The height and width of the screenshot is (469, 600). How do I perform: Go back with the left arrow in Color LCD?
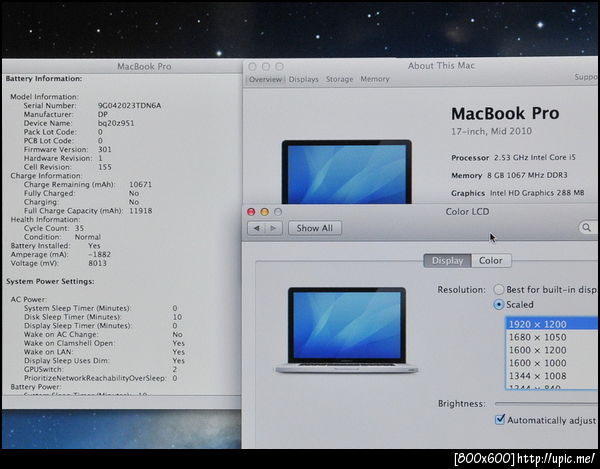(256, 228)
